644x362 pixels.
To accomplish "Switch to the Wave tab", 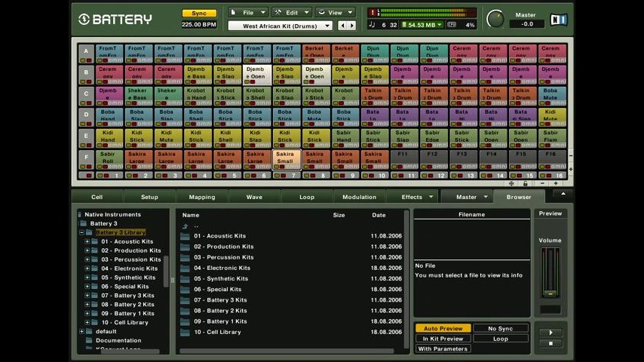I will point(254,197).
